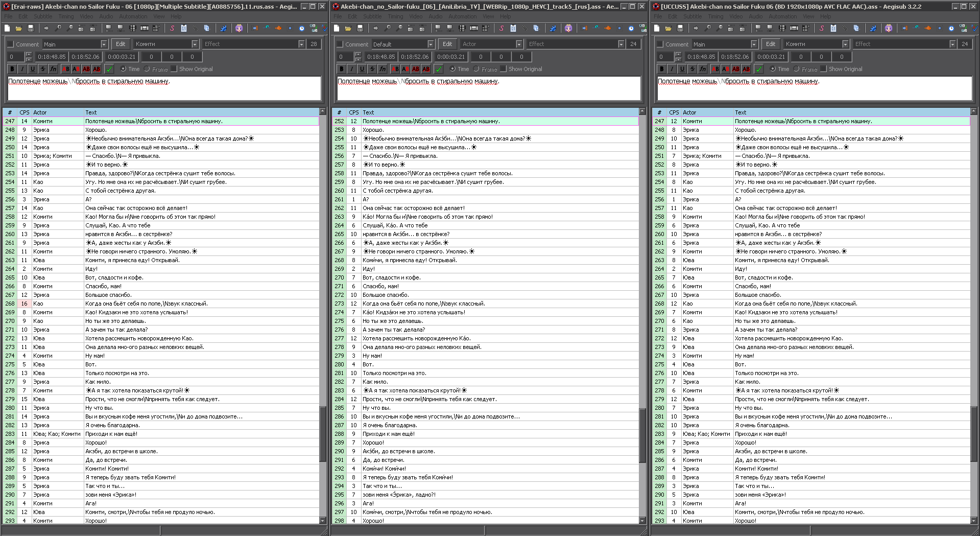This screenshot has width=980, height=536.
Task: Enable Show Original in Erai-raws window
Action: (192, 69)
